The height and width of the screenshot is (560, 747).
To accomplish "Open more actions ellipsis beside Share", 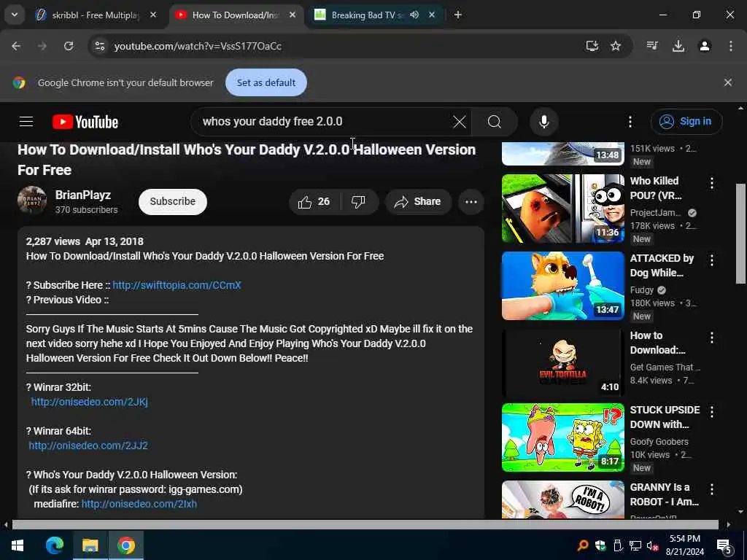I will coord(471,202).
